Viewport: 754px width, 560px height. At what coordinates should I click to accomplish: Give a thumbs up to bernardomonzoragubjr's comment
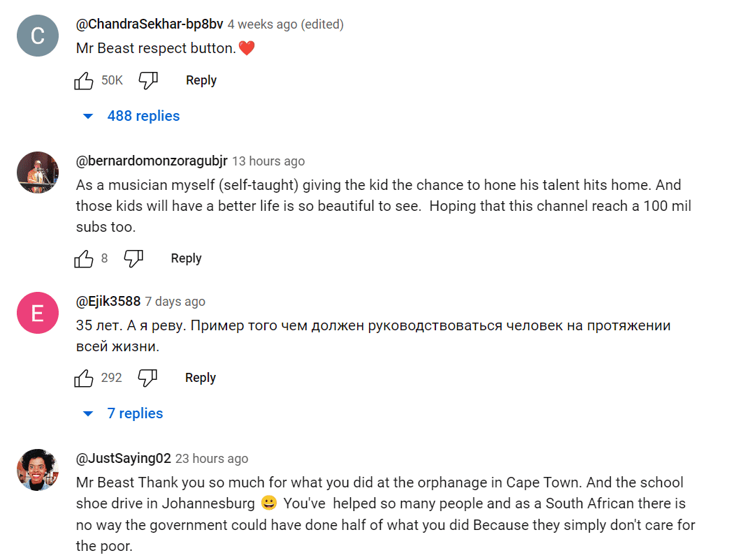(85, 258)
